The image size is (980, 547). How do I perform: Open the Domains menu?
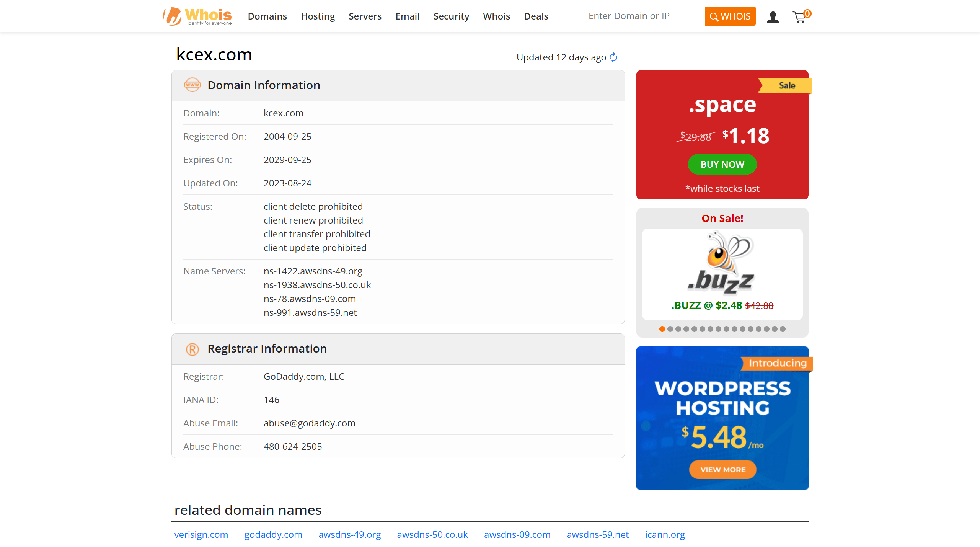click(267, 16)
